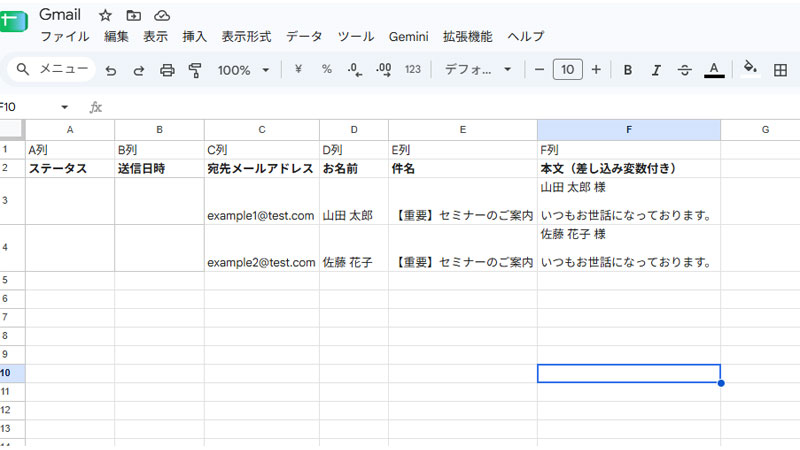Select row 10 header
Image resolution: width=800 pixels, height=450 pixels.
coord(12,373)
